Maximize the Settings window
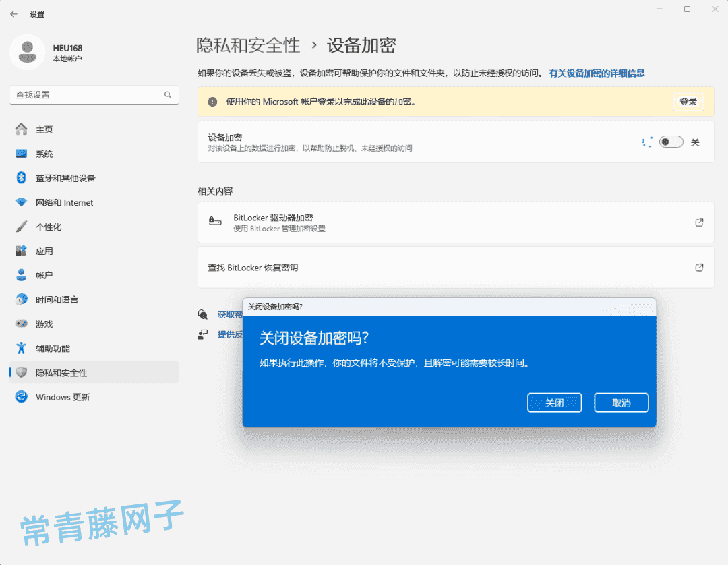The image size is (728, 565). point(687,9)
